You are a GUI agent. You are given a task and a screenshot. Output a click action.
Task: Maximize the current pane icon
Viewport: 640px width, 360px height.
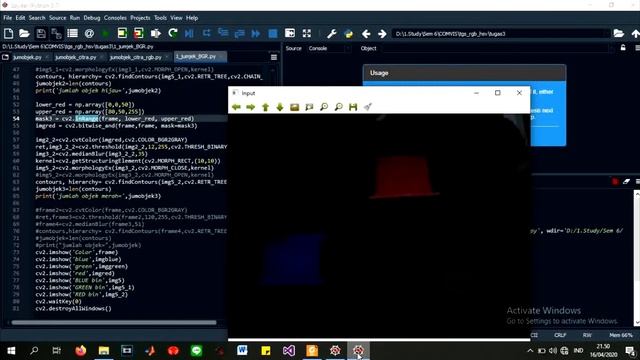tap(290, 33)
